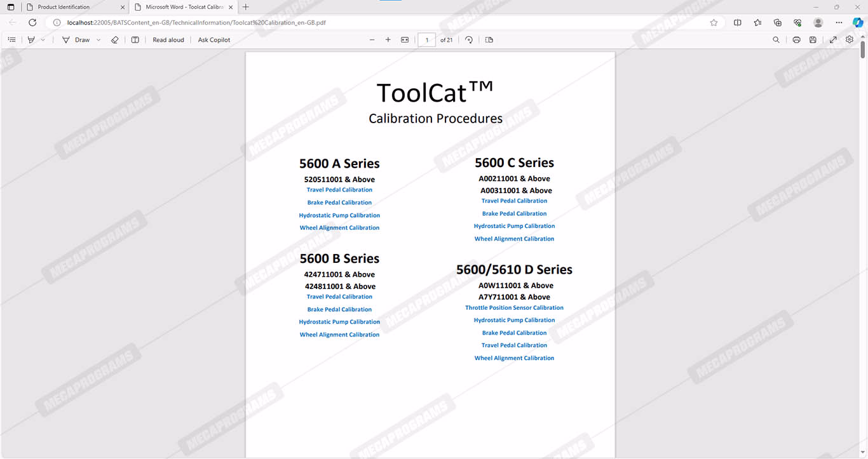868x459 pixels.
Task: Open a new browser tab
Action: (x=246, y=7)
